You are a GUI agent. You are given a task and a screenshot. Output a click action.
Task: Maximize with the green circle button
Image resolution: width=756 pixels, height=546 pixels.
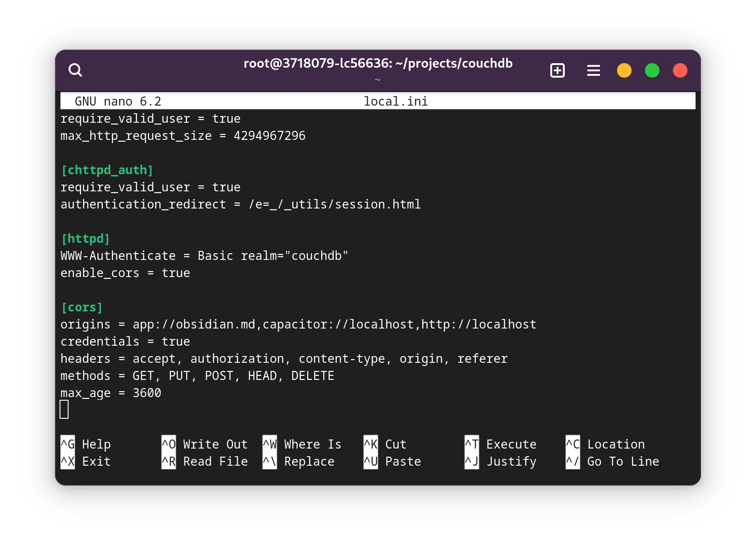click(652, 70)
